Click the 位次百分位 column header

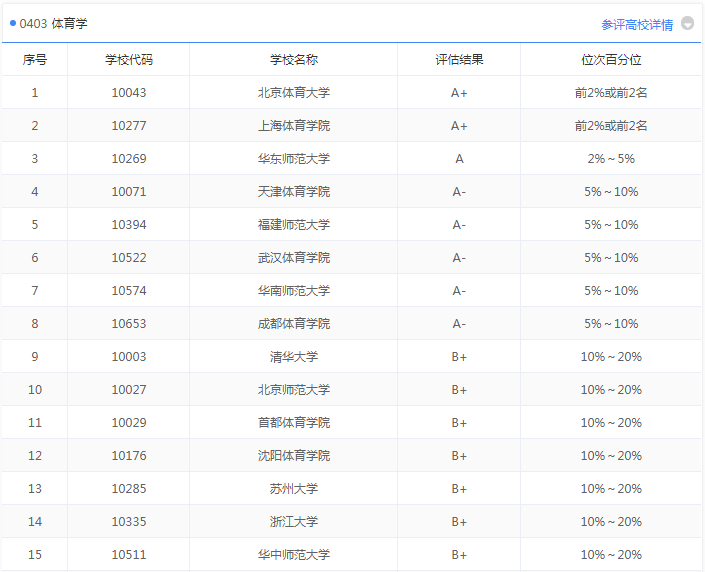pos(611,59)
